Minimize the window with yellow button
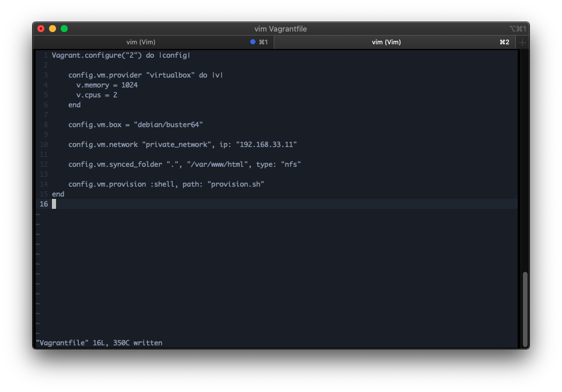The image size is (562, 392). (x=53, y=29)
